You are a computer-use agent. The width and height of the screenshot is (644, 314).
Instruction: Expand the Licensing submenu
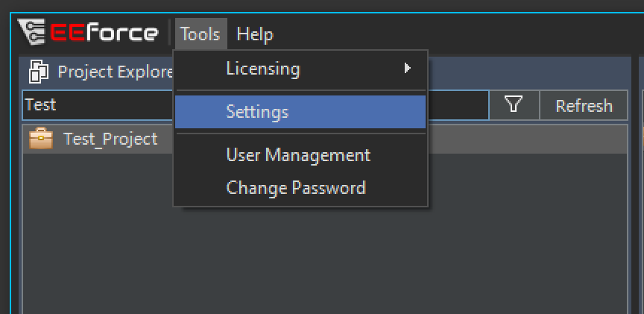[300, 69]
